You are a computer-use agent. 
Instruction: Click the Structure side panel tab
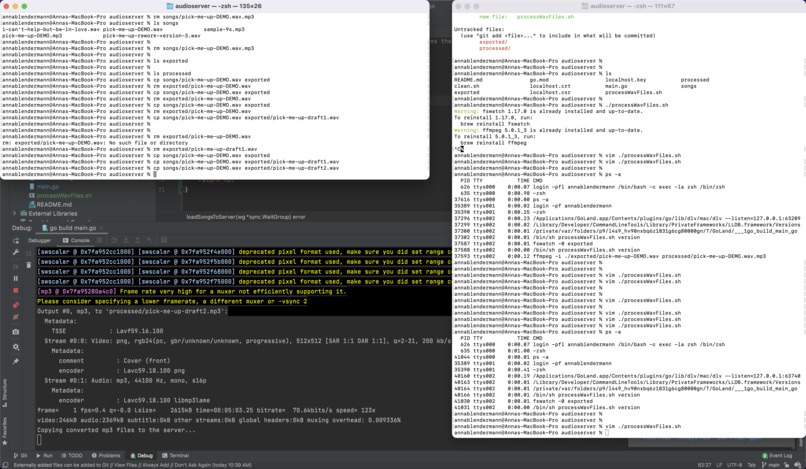pos(5,393)
